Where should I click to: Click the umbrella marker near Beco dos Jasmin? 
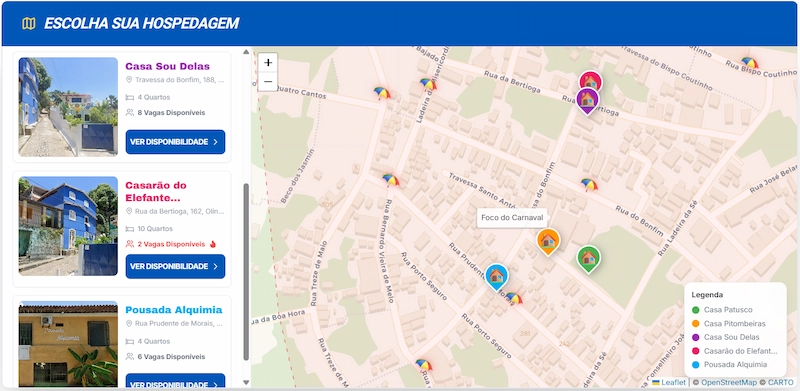coord(391,180)
